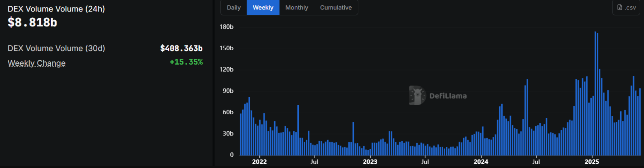Screen dimensions: 644x168
Task: Open the Monthly view tab
Action: coord(297,7)
